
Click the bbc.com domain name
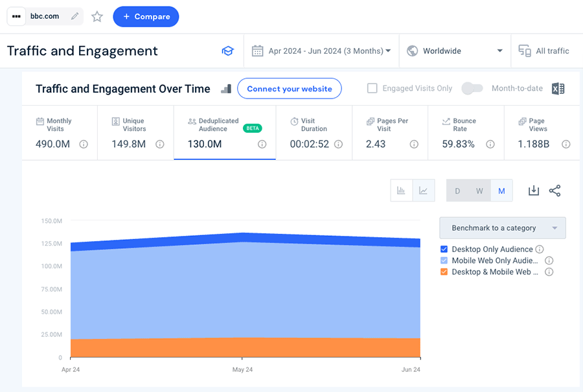tap(45, 16)
